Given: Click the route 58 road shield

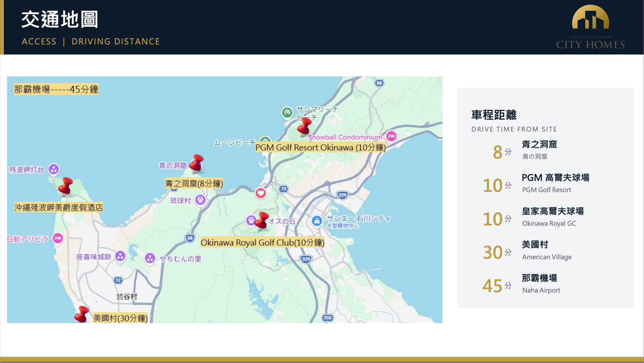Looking at the screenshot, I should point(190,238).
